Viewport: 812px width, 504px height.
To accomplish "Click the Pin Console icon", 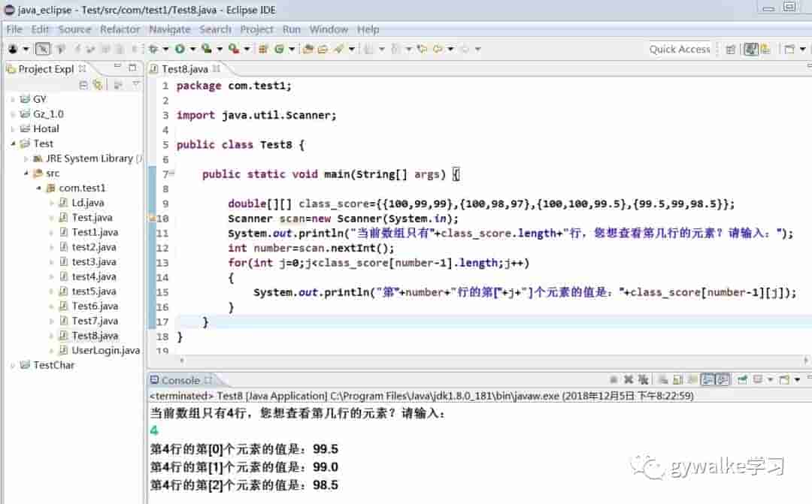I will pos(742,380).
